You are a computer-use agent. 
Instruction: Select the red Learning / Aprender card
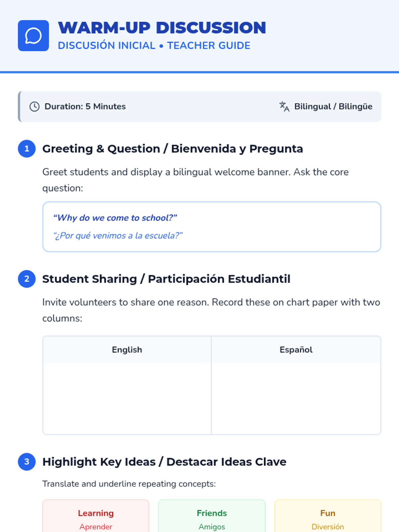tap(96, 516)
